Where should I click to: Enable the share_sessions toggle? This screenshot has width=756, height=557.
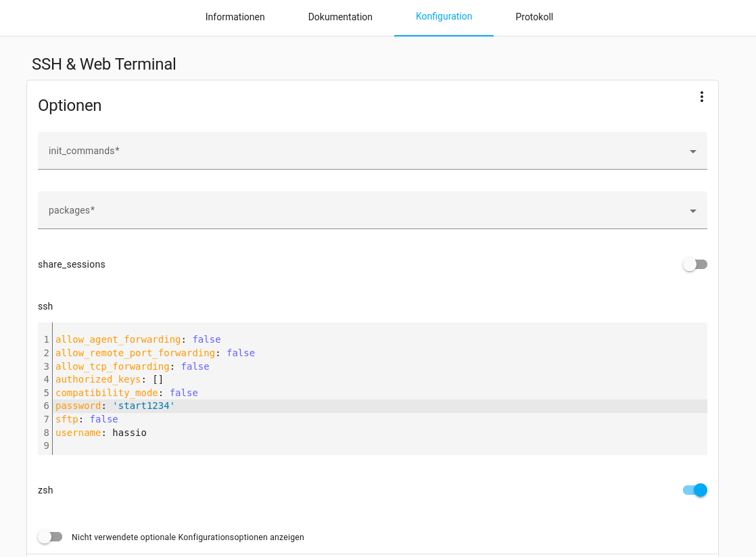[694, 264]
